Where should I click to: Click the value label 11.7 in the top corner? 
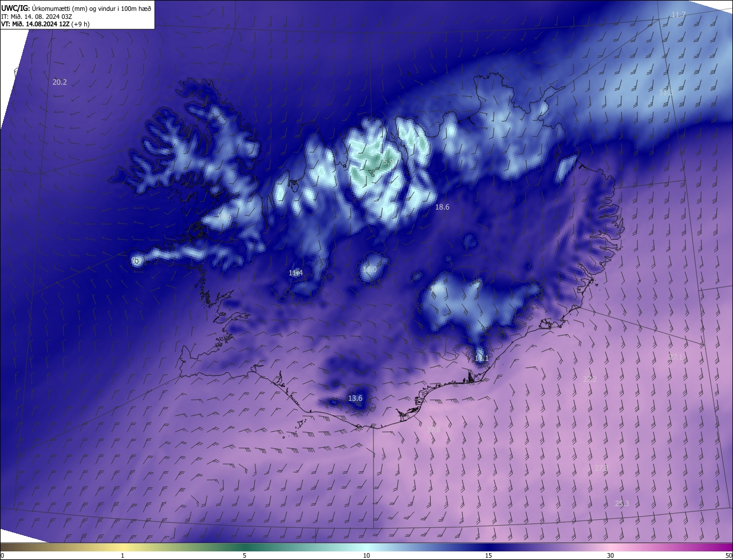(x=679, y=14)
